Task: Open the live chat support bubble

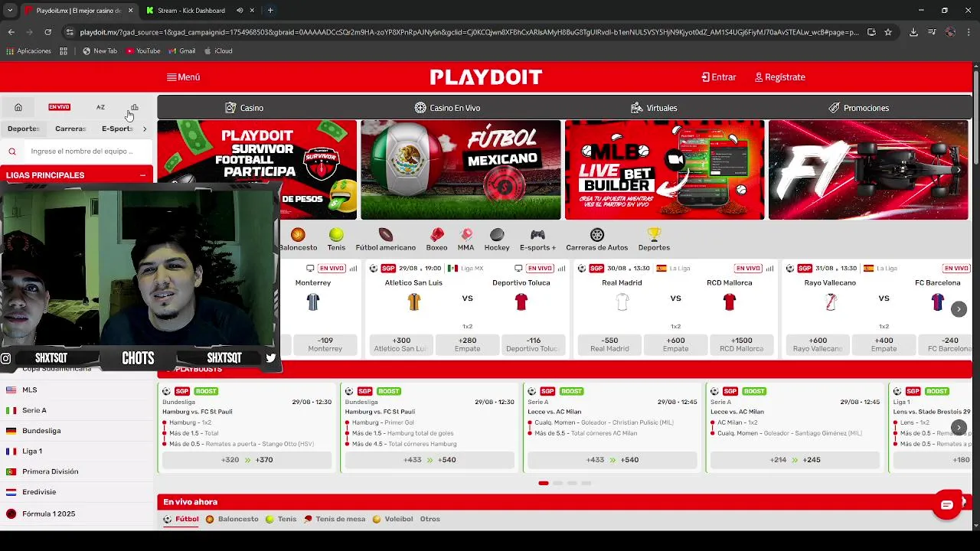Action: click(x=947, y=505)
